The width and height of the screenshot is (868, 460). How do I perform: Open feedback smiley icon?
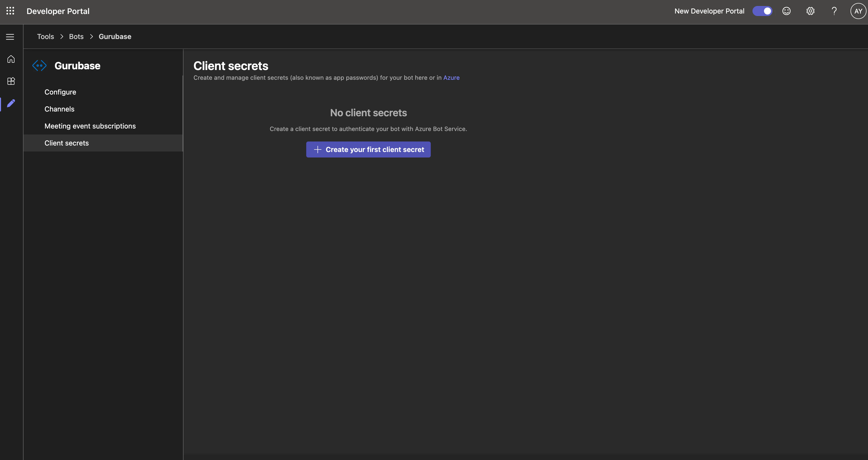786,11
